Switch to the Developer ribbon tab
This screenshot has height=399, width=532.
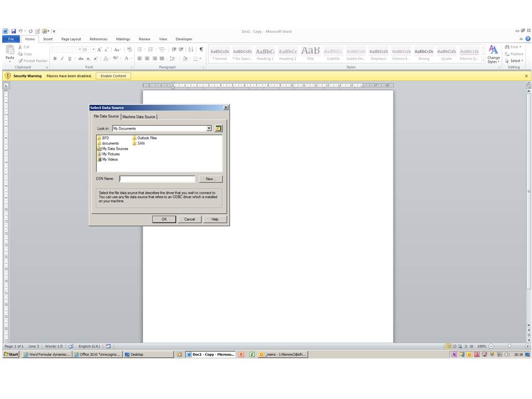click(184, 39)
